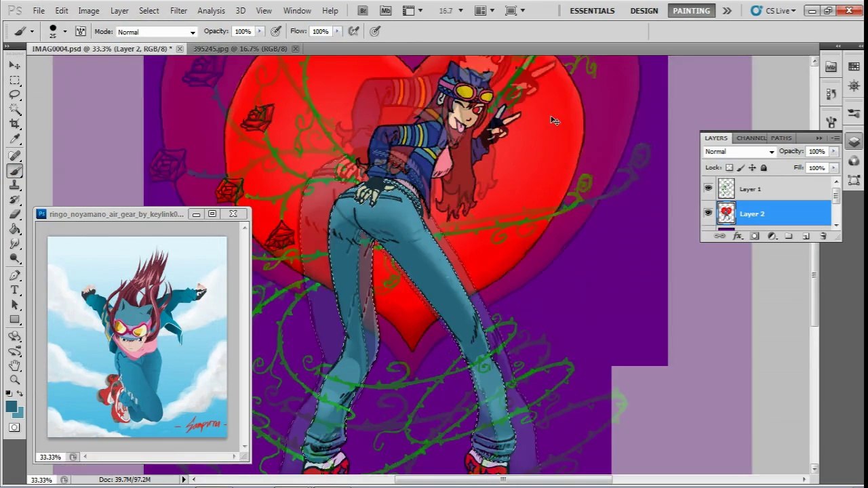Select the Type tool
Viewport: 868px width, 488px height.
coord(14,290)
